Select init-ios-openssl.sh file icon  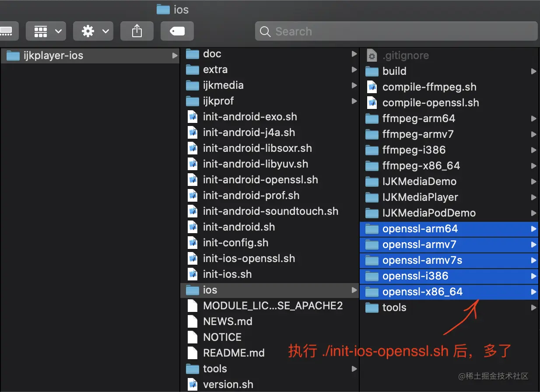[x=193, y=259]
